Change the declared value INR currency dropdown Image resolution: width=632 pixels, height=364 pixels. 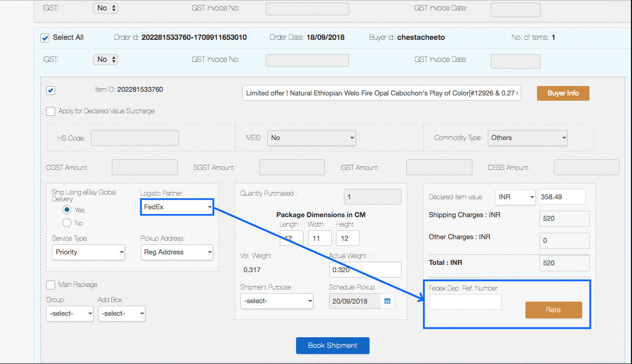point(515,197)
